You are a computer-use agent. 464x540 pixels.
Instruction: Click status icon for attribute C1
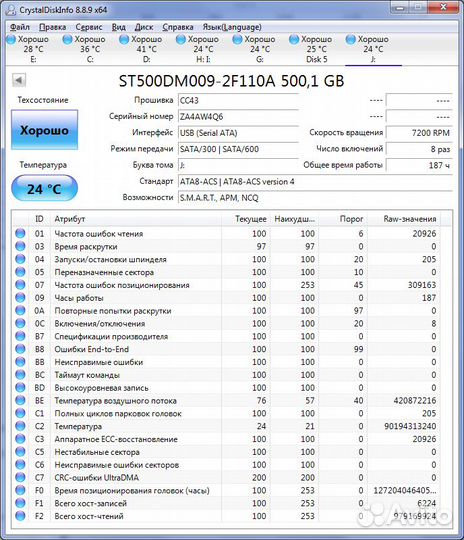(21, 413)
